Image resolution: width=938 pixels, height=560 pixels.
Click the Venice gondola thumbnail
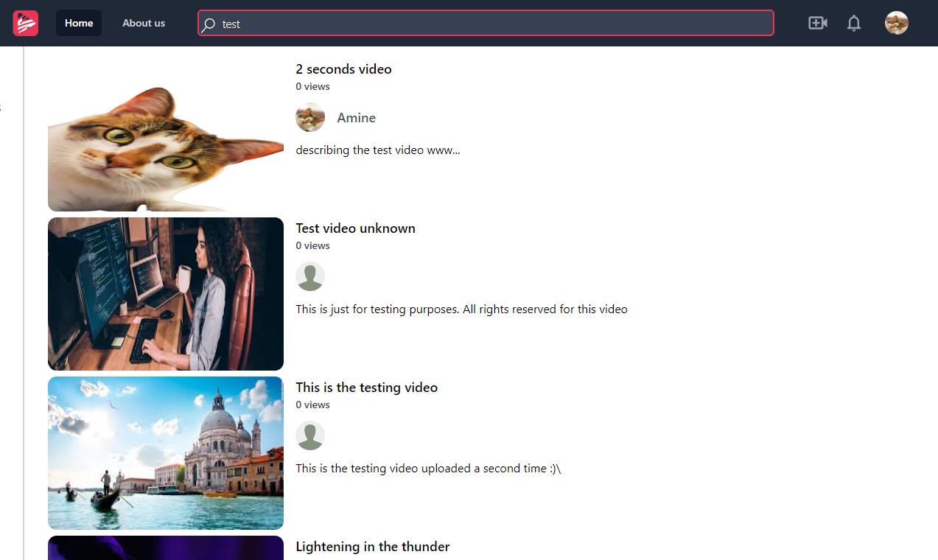click(166, 453)
